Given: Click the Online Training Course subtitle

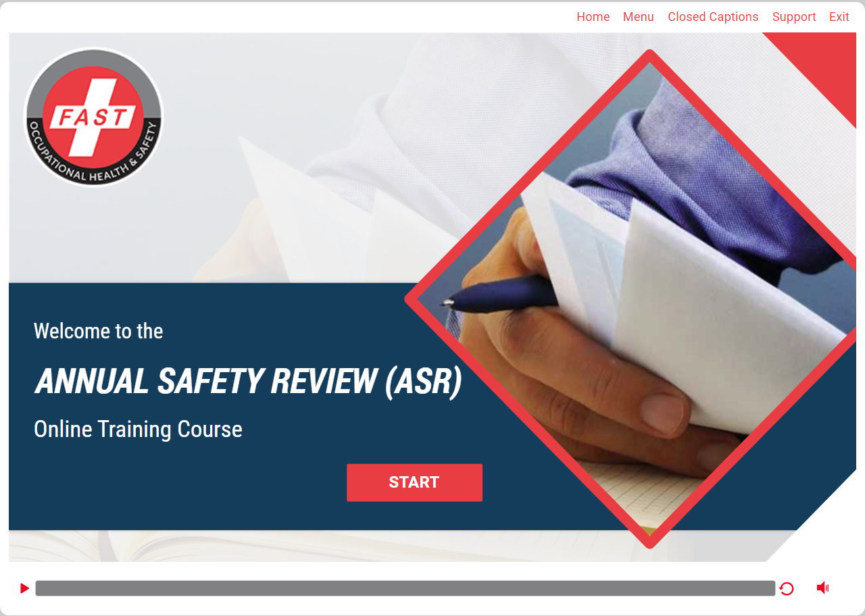Looking at the screenshot, I should point(138,430).
